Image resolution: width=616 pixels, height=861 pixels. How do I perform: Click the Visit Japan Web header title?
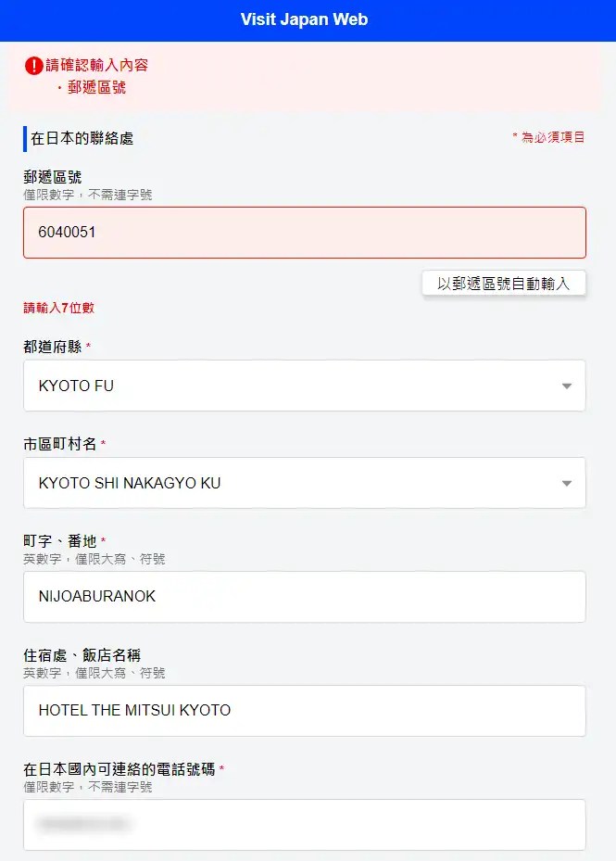[304, 19]
